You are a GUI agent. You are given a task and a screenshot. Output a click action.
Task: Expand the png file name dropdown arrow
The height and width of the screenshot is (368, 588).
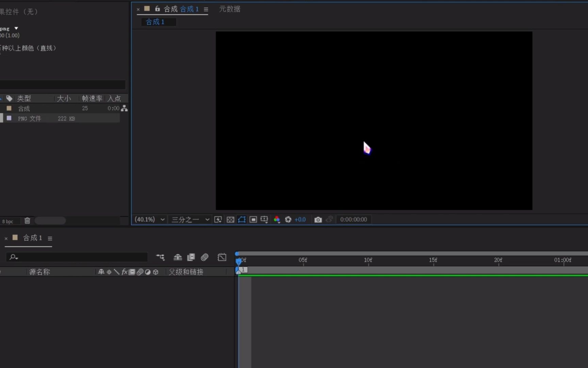pyautogui.click(x=16, y=28)
